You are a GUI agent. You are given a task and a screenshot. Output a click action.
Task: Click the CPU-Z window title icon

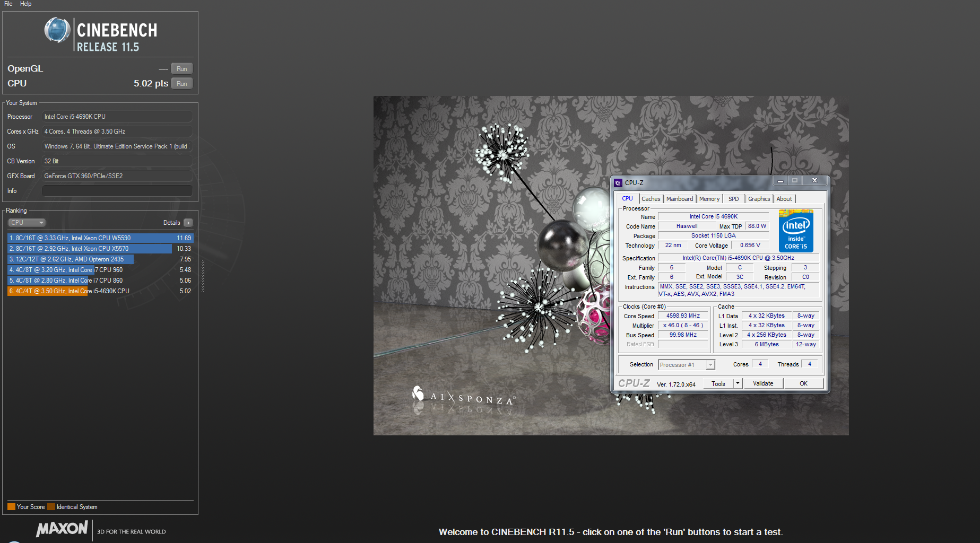click(618, 183)
